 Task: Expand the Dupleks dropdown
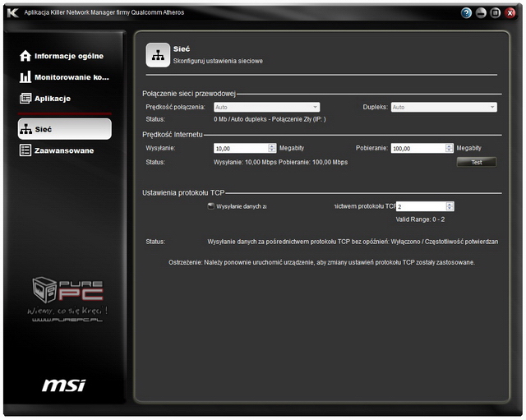coord(444,107)
